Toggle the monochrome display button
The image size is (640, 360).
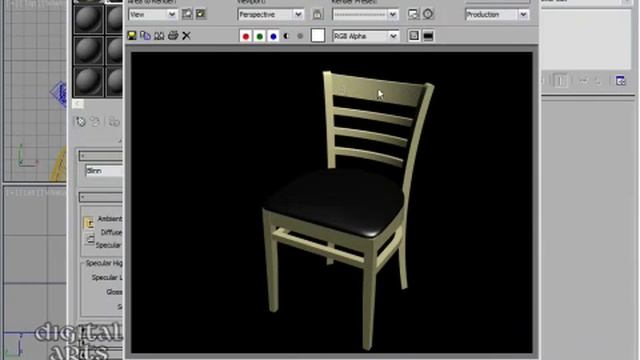point(300,36)
